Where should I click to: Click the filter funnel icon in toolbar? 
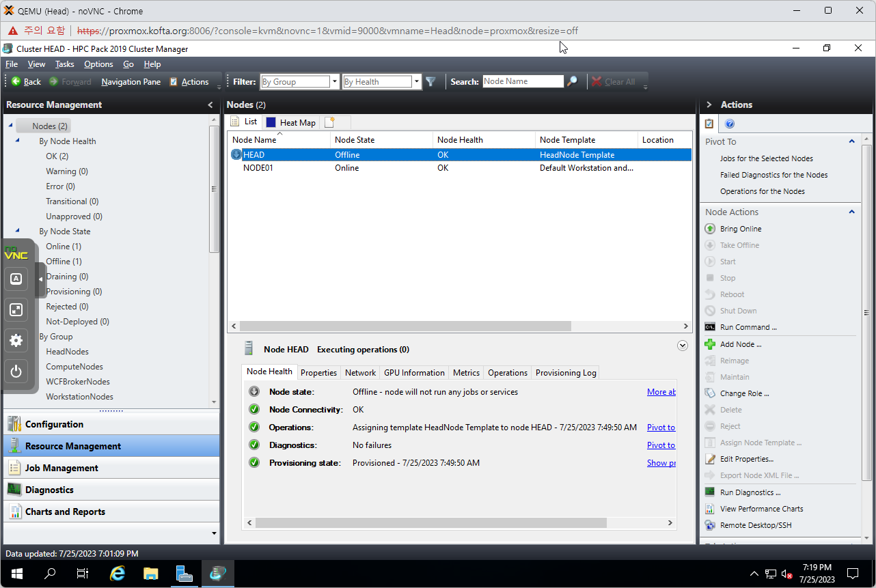tap(430, 82)
